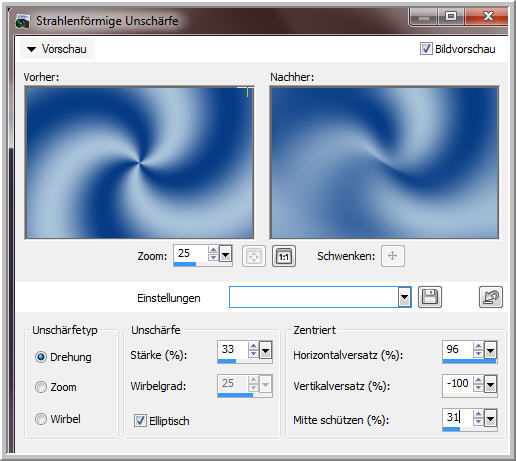The width and height of the screenshot is (516, 461).
Task: Click the 1:1 zoom to 100% icon
Action: point(284,256)
